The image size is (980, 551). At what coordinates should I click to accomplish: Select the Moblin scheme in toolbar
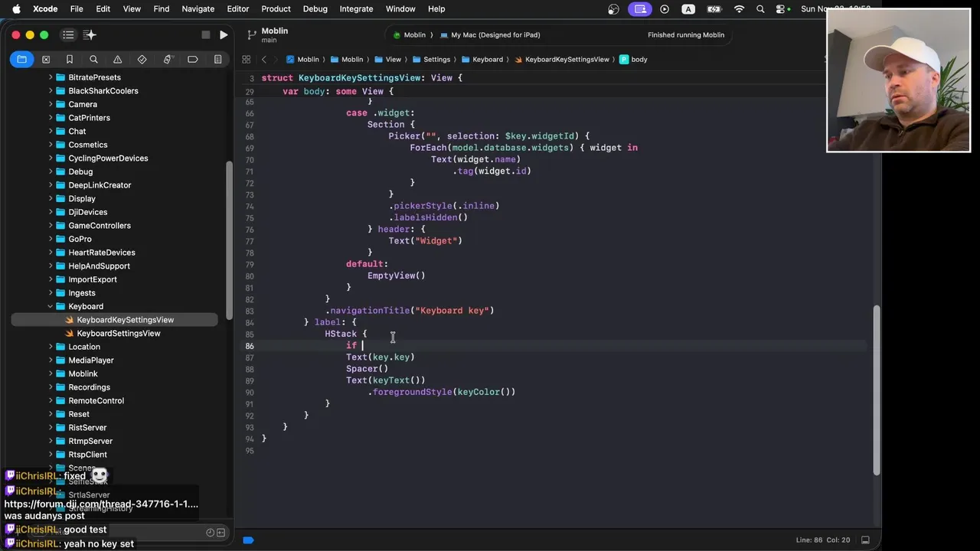point(410,34)
